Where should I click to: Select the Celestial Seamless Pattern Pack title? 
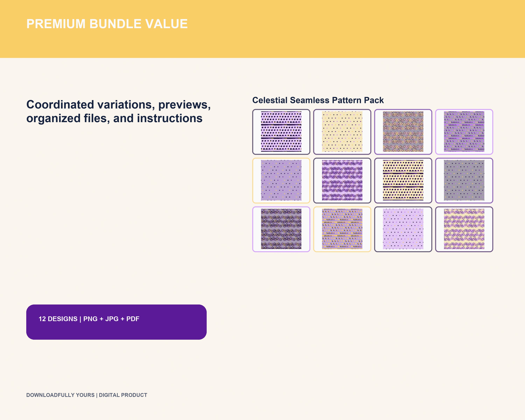[318, 100]
